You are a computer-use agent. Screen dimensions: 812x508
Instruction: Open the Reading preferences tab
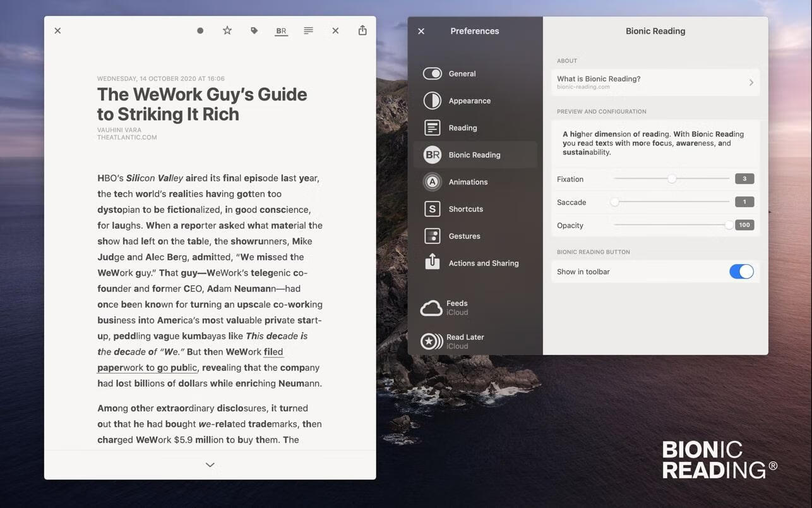462,128
